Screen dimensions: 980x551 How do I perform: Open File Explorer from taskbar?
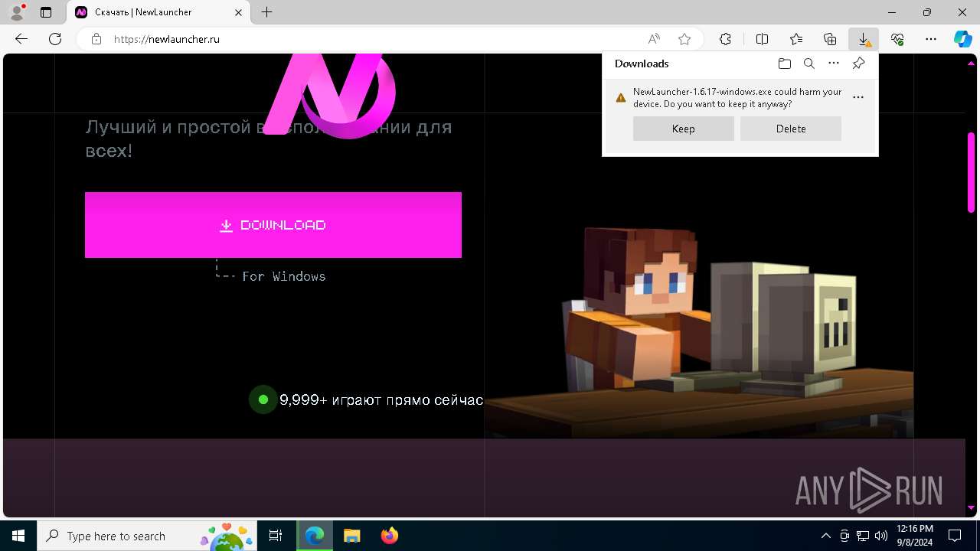[x=351, y=536]
